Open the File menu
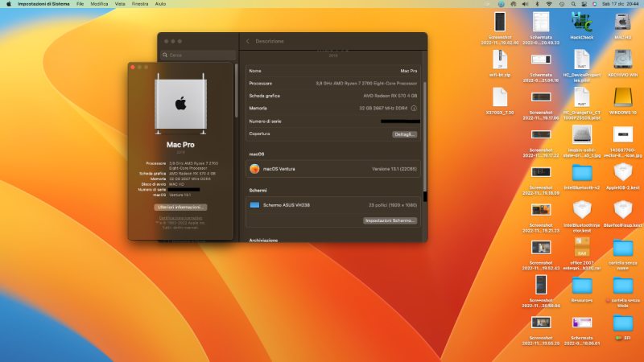This screenshot has width=644, height=362. (x=80, y=4)
